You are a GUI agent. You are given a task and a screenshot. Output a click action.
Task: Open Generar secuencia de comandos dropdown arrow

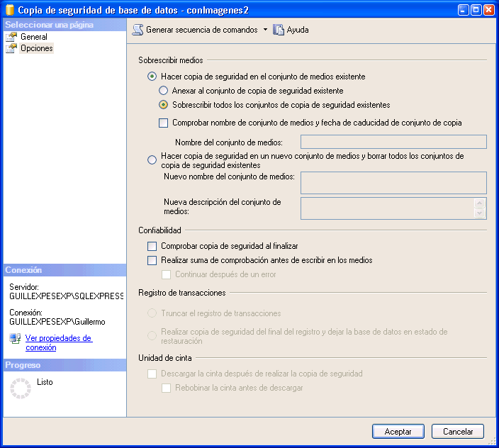(x=265, y=30)
